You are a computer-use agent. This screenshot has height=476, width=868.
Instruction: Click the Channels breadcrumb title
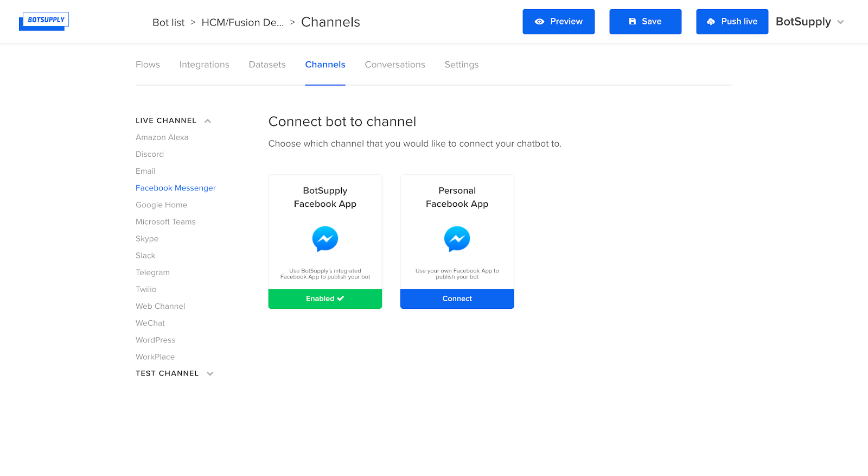pyautogui.click(x=330, y=22)
